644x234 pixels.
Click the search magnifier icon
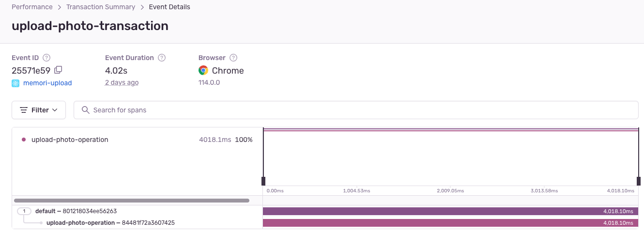pyautogui.click(x=86, y=110)
